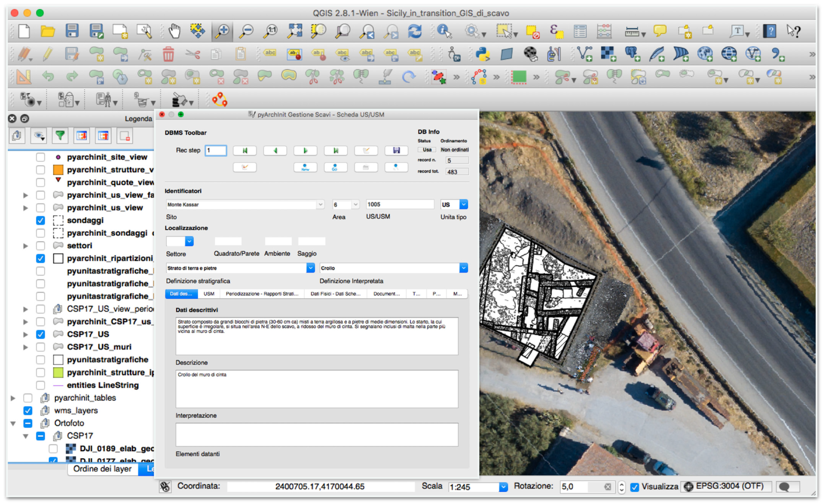
Task: Click the Refresh map icon
Action: (x=414, y=31)
